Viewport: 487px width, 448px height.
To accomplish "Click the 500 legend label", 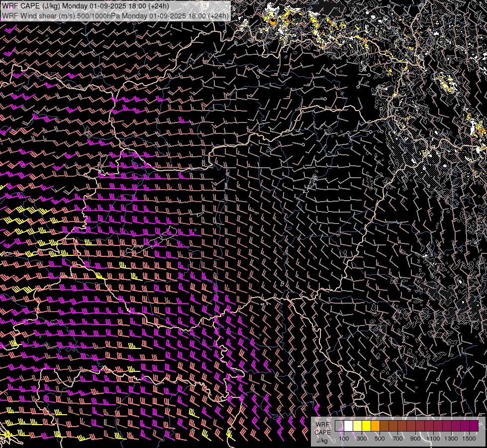I will pos(380,439).
